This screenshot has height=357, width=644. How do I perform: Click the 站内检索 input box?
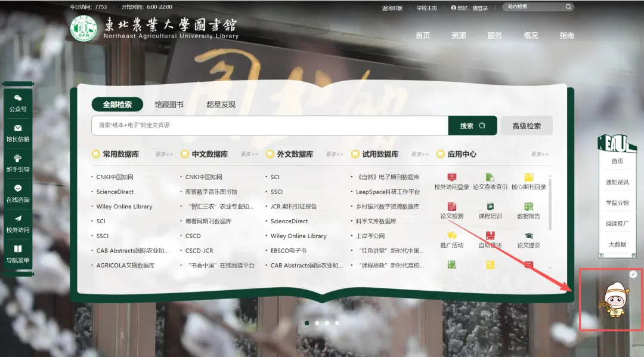pos(534,7)
